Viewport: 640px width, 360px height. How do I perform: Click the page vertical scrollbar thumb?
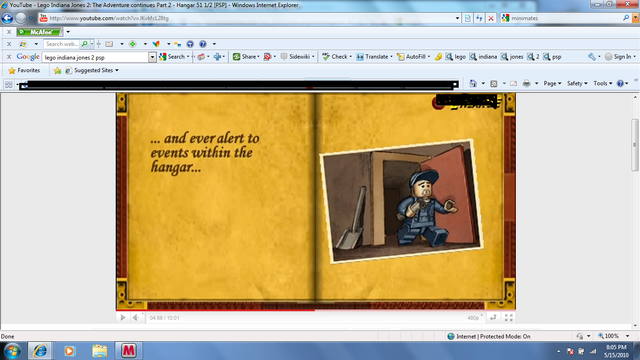[634, 145]
